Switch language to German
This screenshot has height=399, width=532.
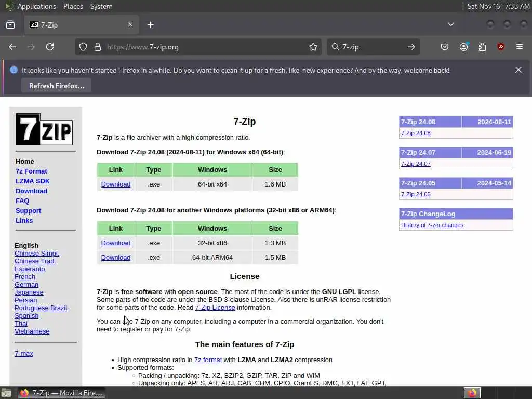pyautogui.click(x=26, y=285)
